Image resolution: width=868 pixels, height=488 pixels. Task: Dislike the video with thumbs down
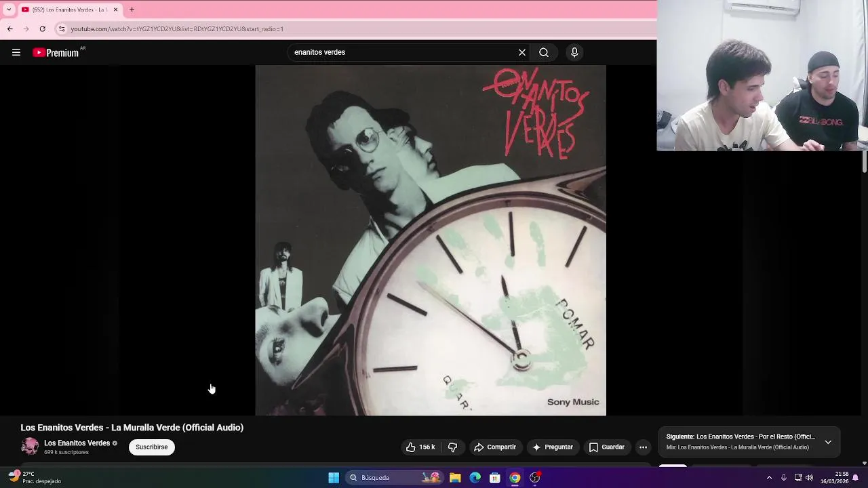452,447
